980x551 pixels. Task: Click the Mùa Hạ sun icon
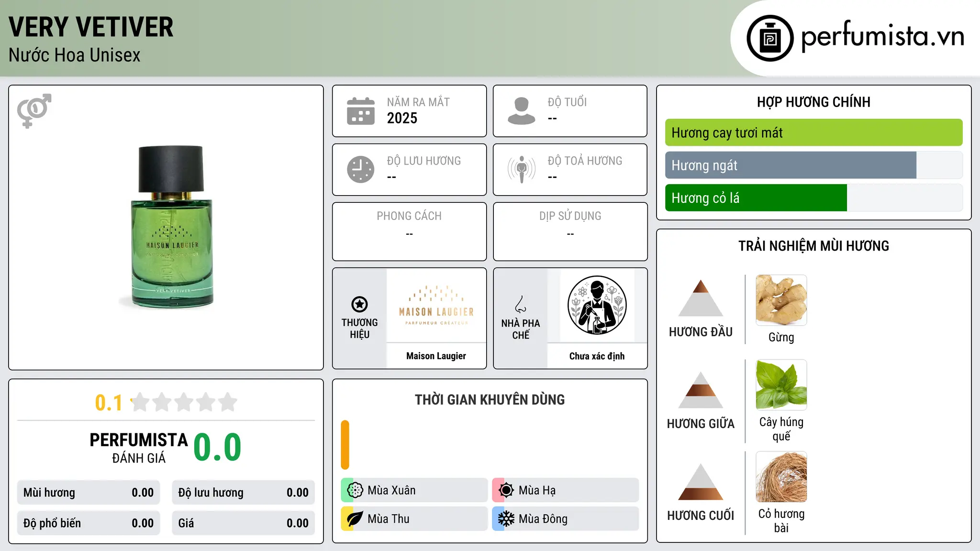tap(506, 490)
